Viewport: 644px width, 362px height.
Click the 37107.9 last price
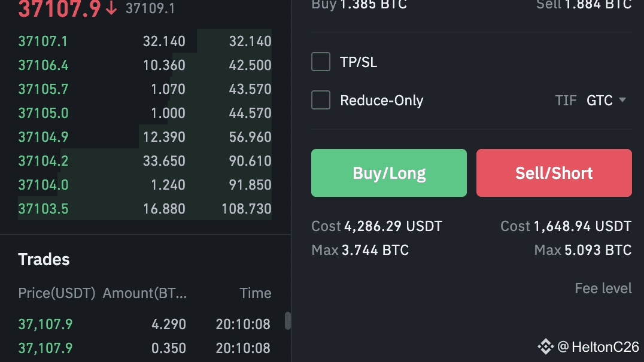[x=59, y=9]
